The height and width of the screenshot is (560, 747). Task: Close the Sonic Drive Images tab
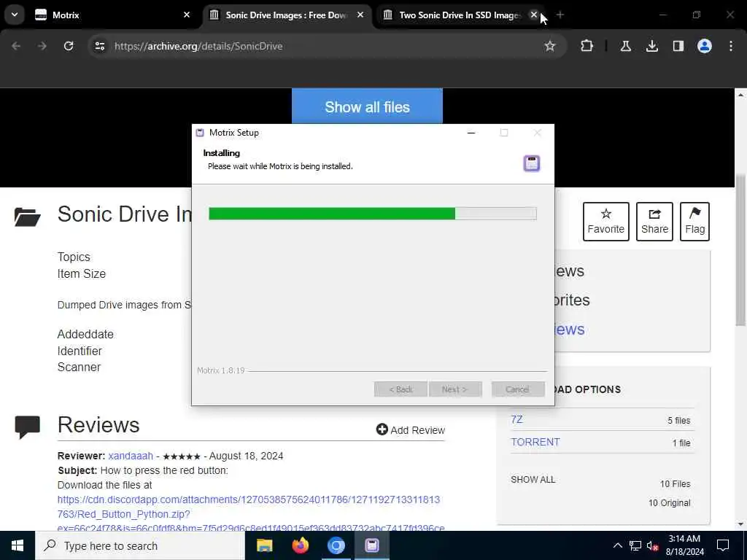[x=360, y=15]
